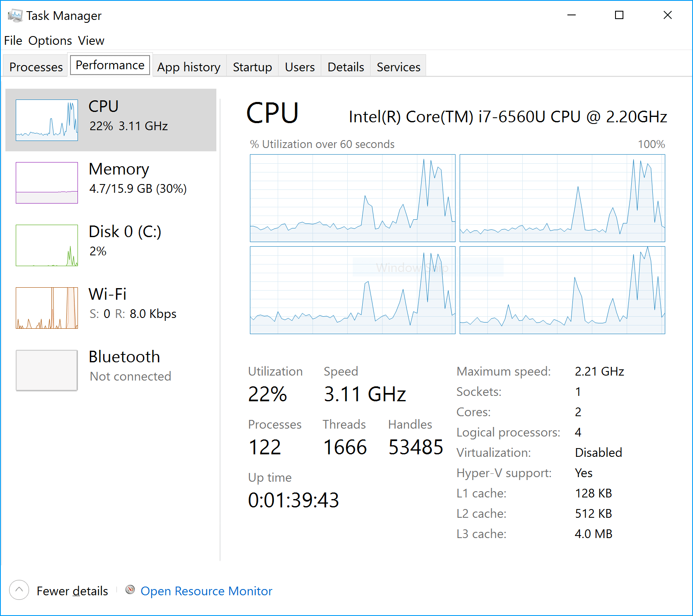Click the Logical processors label
The width and height of the screenshot is (693, 616).
coord(509,432)
